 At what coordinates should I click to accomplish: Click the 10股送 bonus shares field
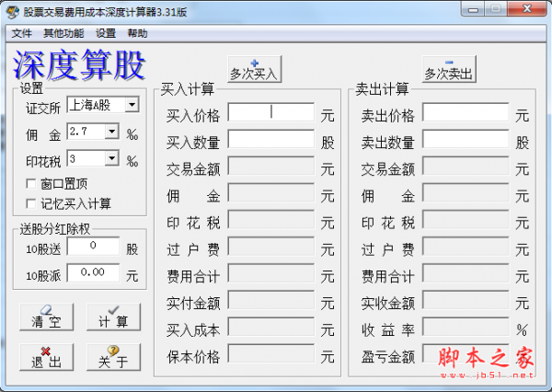[x=93, y=246]
